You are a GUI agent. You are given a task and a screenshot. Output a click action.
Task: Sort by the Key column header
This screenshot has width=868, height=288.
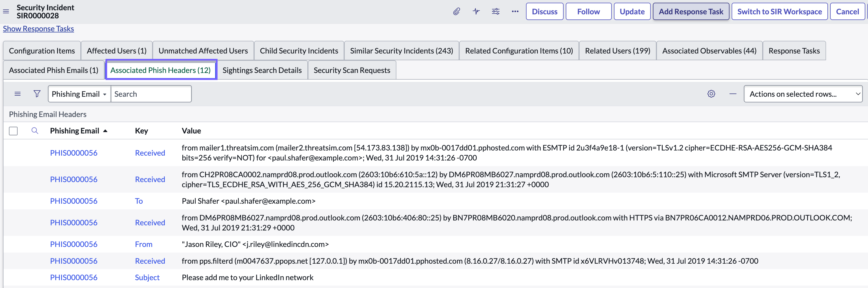(x=142, y=131)
